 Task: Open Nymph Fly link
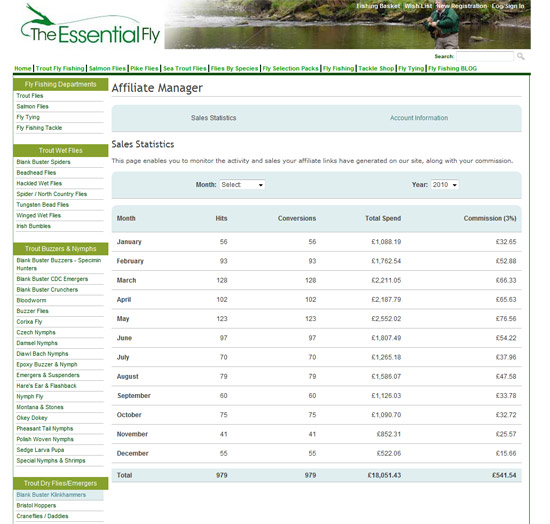[30, 397]
